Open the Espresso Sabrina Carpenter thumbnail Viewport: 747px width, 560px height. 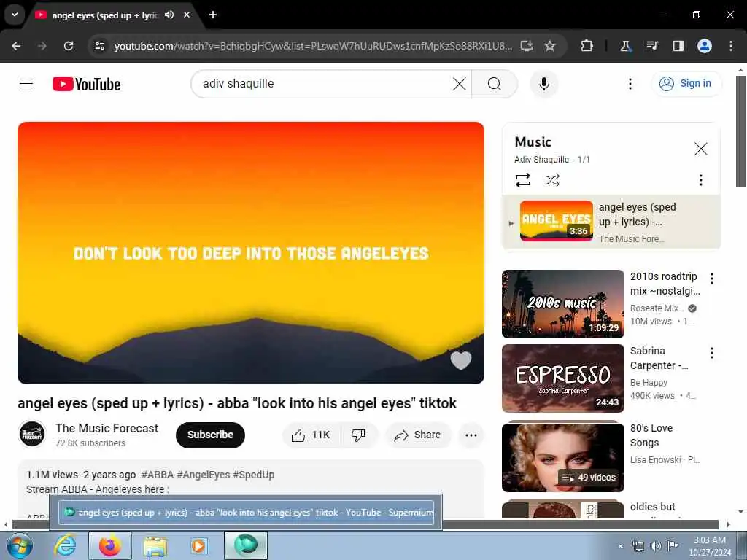562,378
